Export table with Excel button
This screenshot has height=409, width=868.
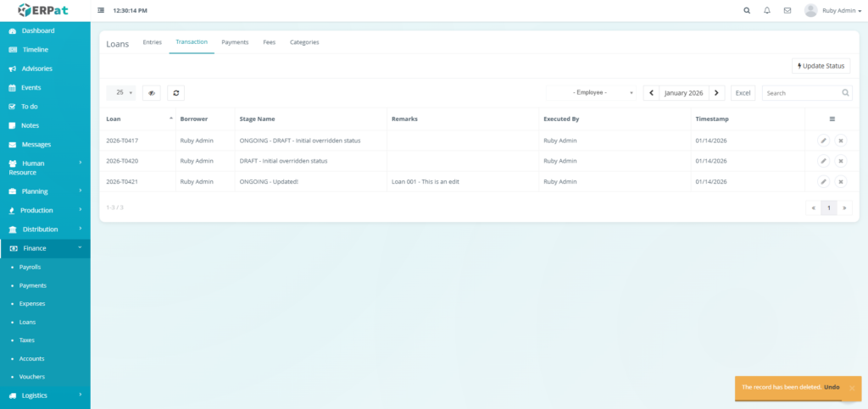[x=743, y=93]
